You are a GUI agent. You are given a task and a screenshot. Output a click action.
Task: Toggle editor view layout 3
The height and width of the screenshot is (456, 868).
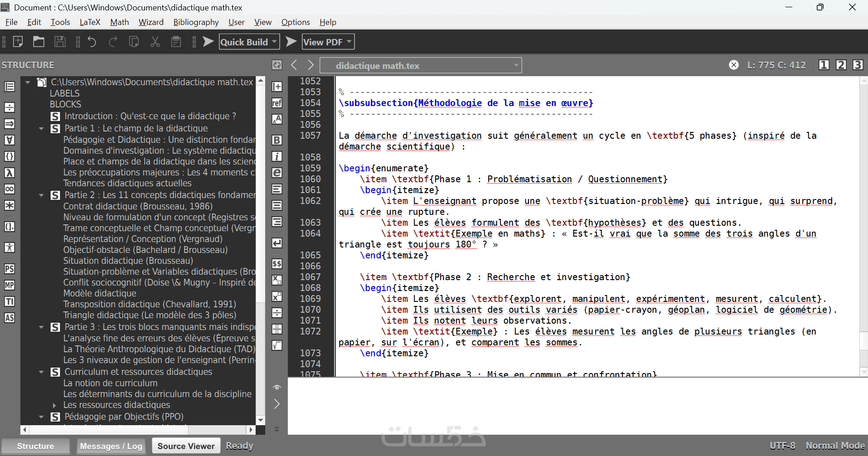pyautogui.click(x=858, y=65)
